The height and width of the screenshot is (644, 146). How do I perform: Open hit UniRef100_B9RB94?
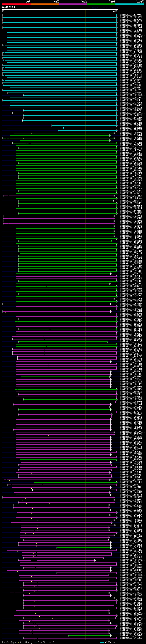tap(131, 25)
